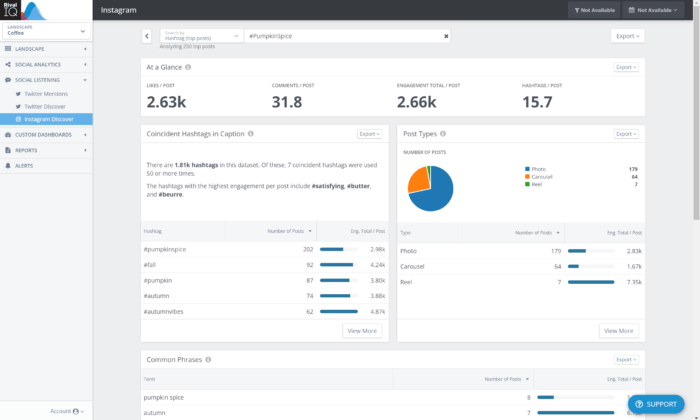Click the #PumpkinSpice search input field

340,36
